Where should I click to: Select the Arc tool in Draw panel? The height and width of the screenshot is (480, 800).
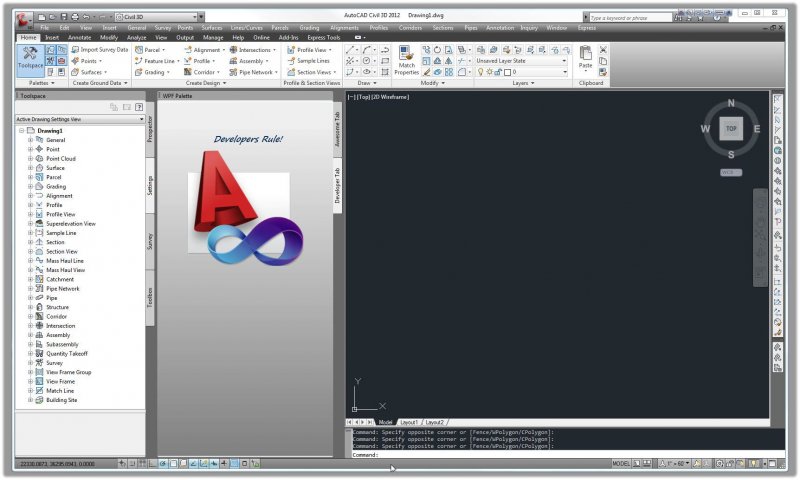(x=366, y=49)
